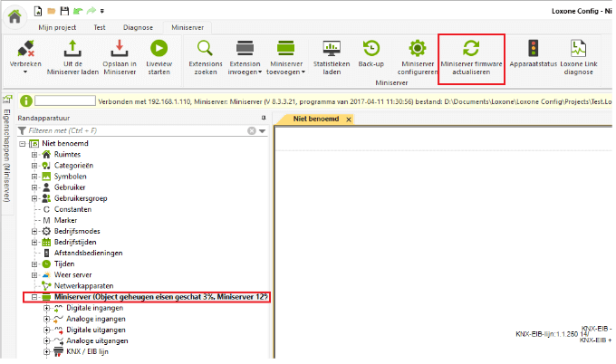Open Extension invoegen dropdown

click(x=245, y=70)
